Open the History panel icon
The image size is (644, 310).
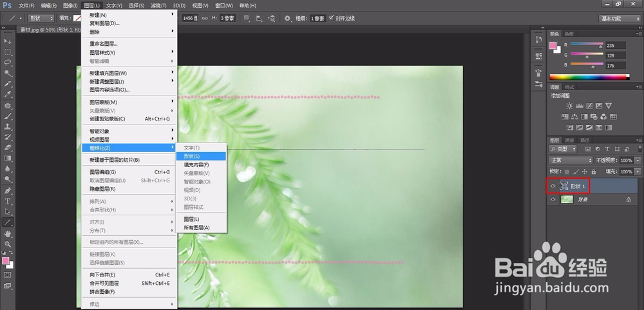tap(538, 39)
